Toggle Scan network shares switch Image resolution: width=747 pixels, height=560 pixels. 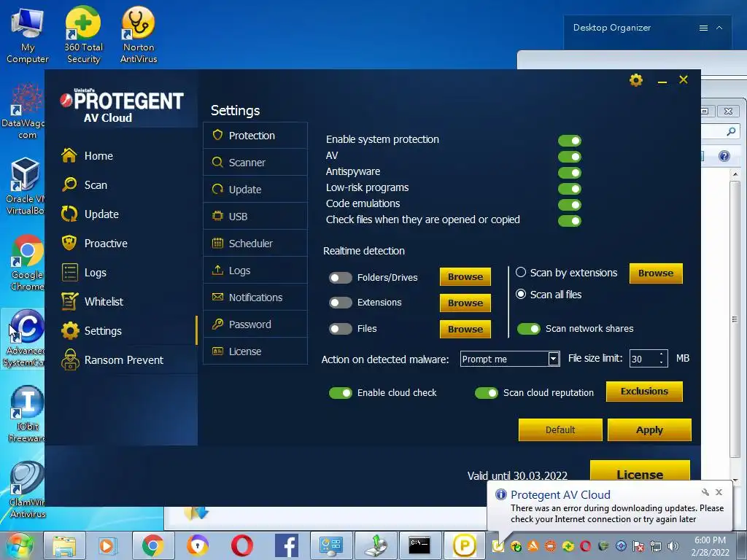pyautogui.click(x=529, y=329)
